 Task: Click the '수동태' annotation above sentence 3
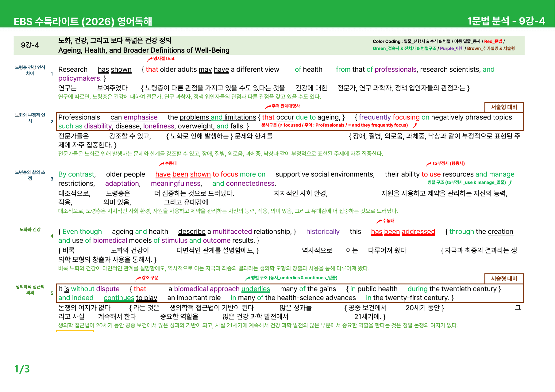click(x=171, y=163)
